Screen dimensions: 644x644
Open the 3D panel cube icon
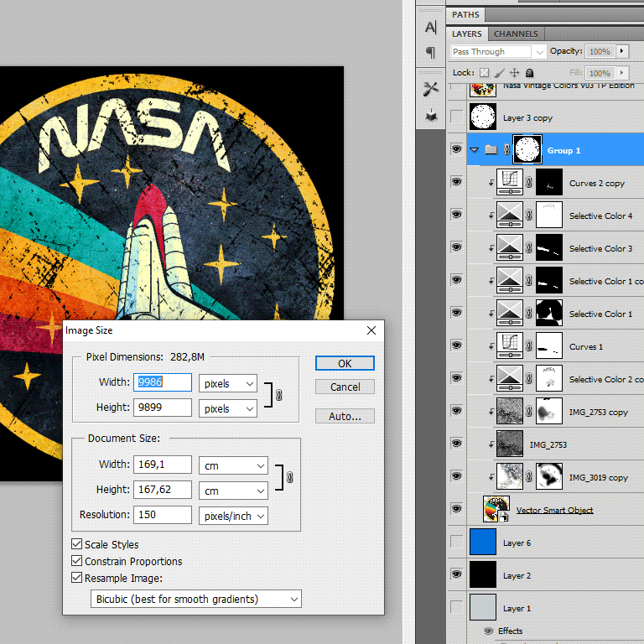[431, 115]
